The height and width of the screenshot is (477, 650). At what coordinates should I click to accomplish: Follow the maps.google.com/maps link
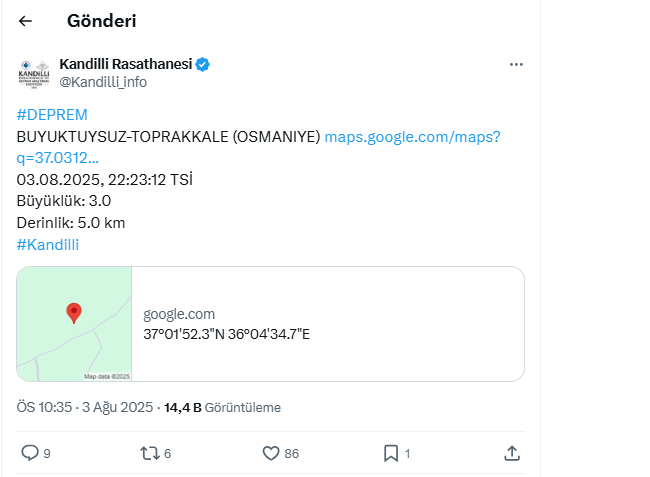[x=258, y=147]
